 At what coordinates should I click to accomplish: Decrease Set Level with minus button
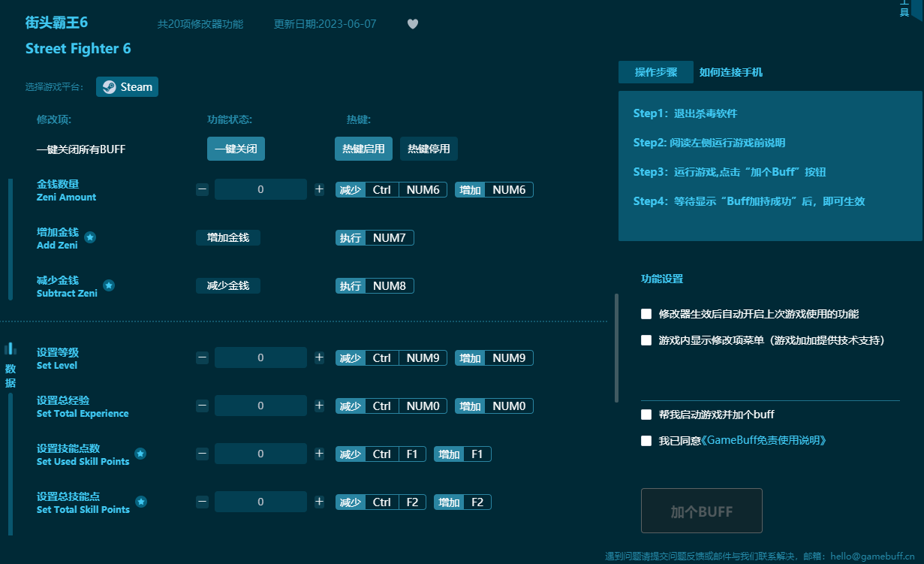[203, 358]
